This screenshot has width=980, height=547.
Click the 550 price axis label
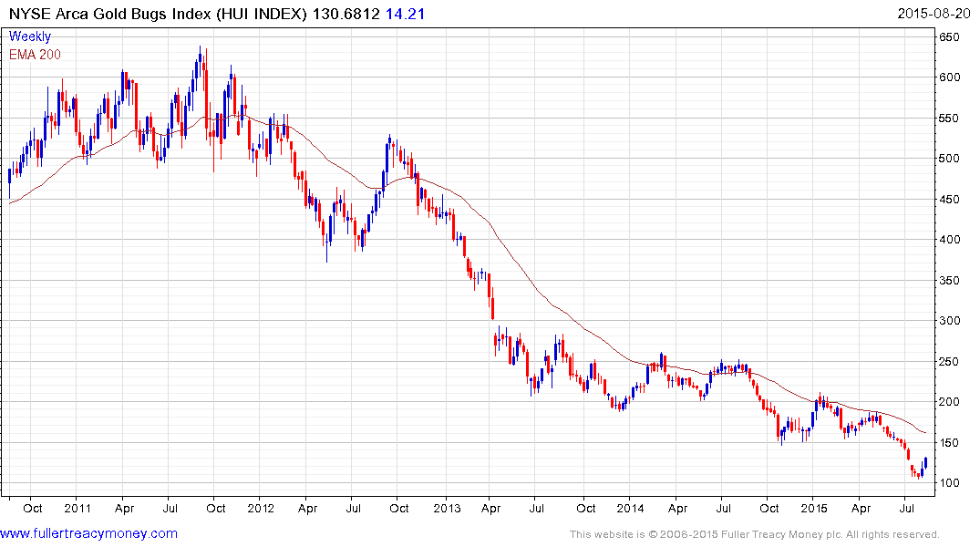[949, 119]
